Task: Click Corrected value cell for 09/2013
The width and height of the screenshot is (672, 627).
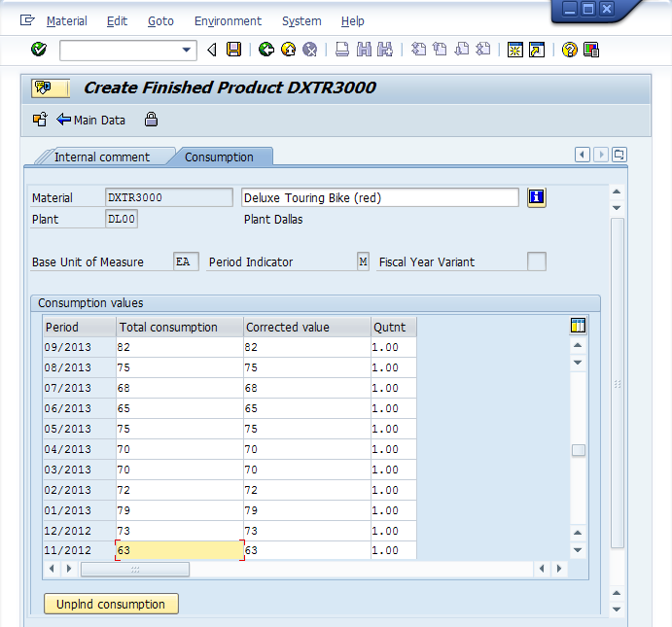Action: click(307, 347)
